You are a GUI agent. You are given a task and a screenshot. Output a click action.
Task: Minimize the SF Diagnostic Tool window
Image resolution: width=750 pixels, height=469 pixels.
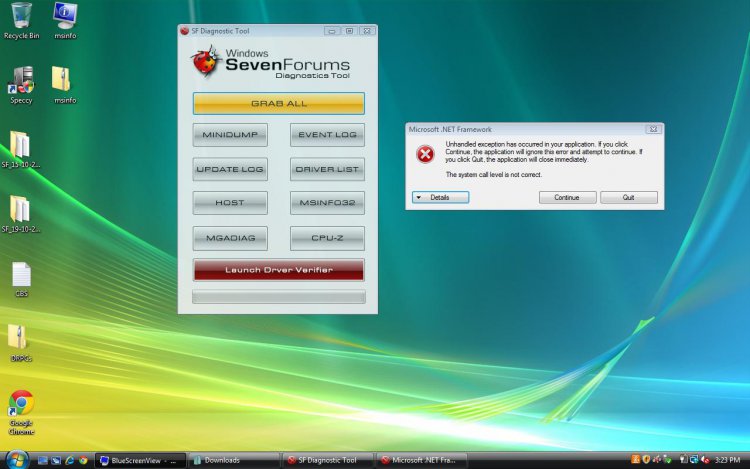point(332,31)
